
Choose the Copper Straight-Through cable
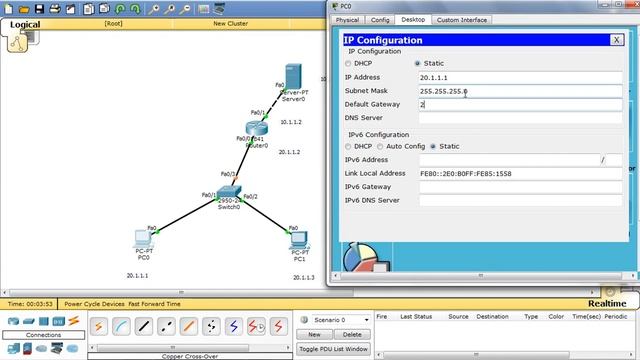coord(144,327)
